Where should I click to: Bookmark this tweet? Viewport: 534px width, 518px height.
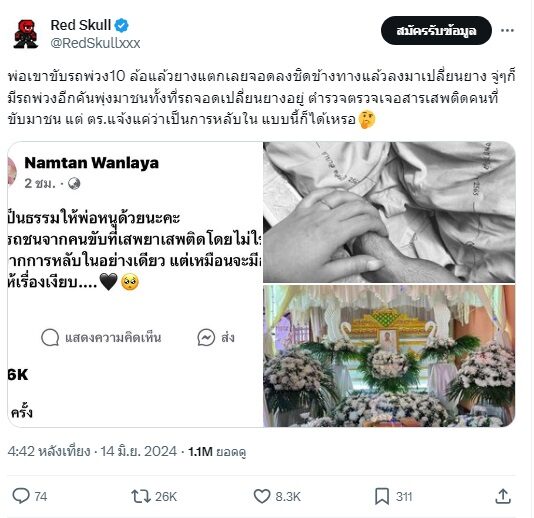tap(382, 496)
